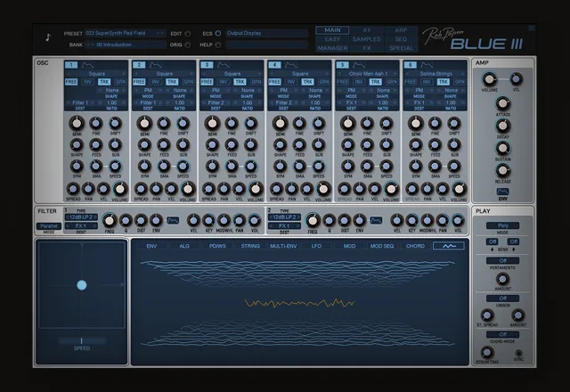This screenshot has height=392, width=570.
Task: Click the Output Display field
Action: [267, 33]
